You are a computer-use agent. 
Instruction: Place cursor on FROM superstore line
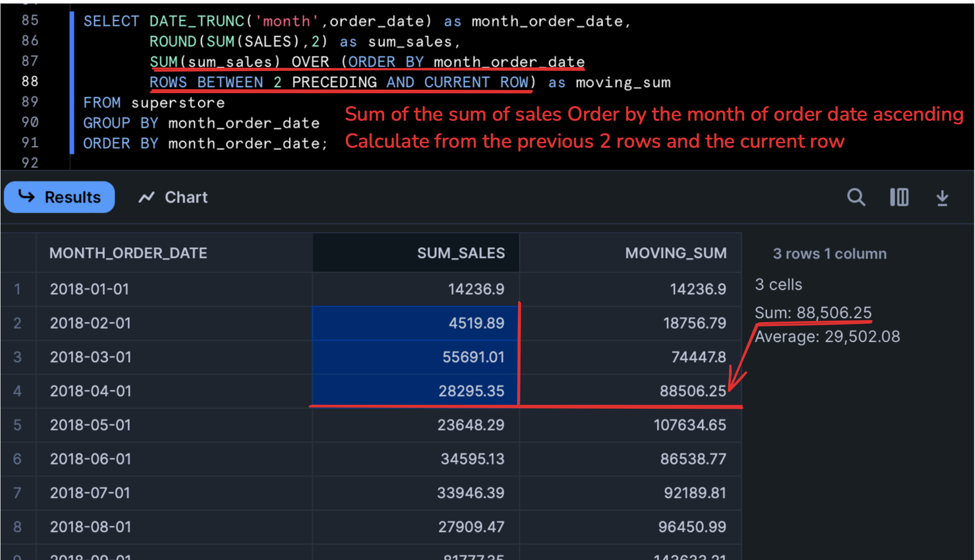(153, 103)
